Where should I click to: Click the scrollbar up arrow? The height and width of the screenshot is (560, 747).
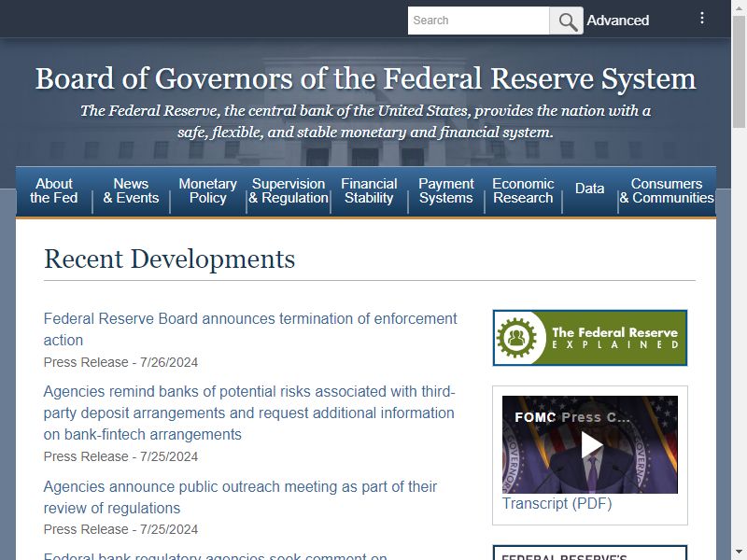click(740, 7)
